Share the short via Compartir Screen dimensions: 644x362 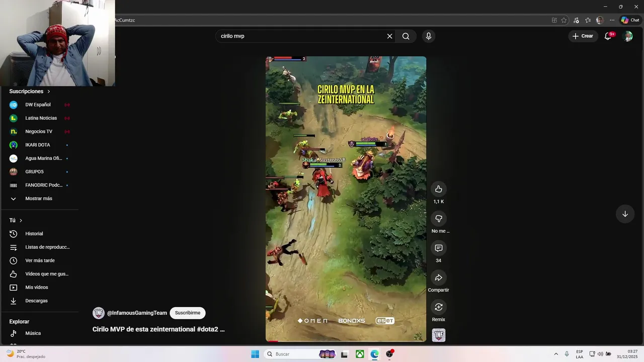point(439,278)
